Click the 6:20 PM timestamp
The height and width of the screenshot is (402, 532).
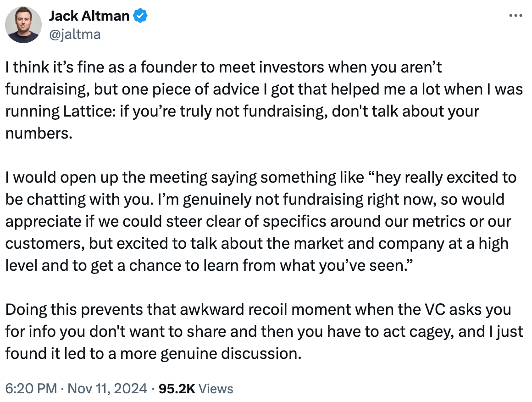(31, 388)
